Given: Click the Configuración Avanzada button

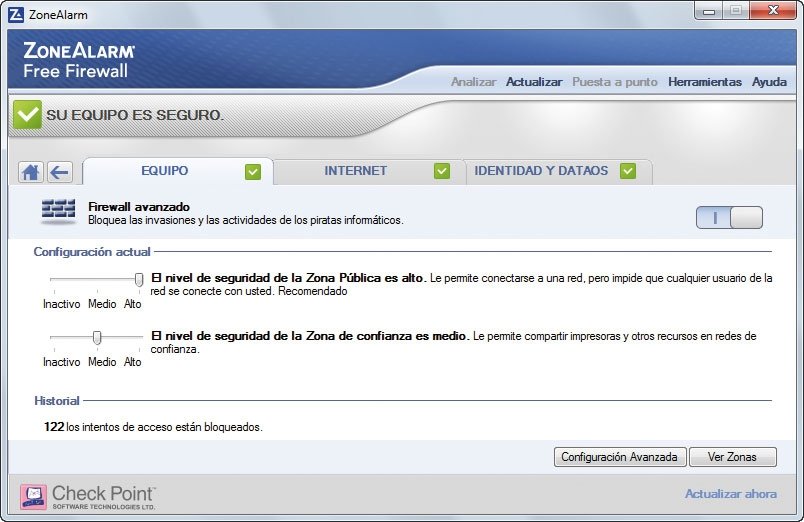Looking at the screenshot, I should pos(620,457).
